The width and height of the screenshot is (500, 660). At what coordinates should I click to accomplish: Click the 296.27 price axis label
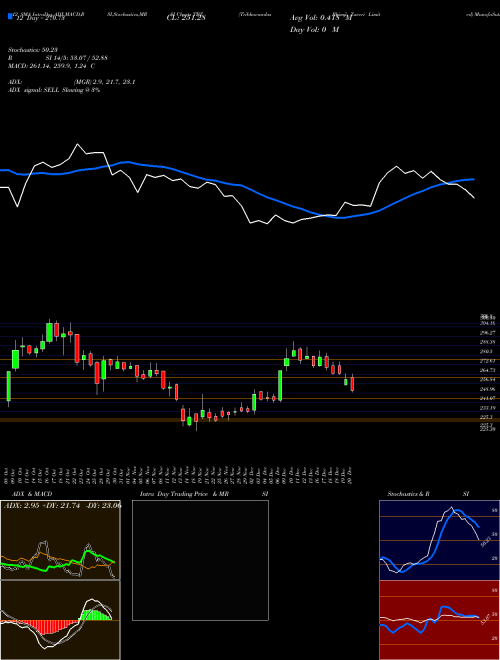[489, 333]
